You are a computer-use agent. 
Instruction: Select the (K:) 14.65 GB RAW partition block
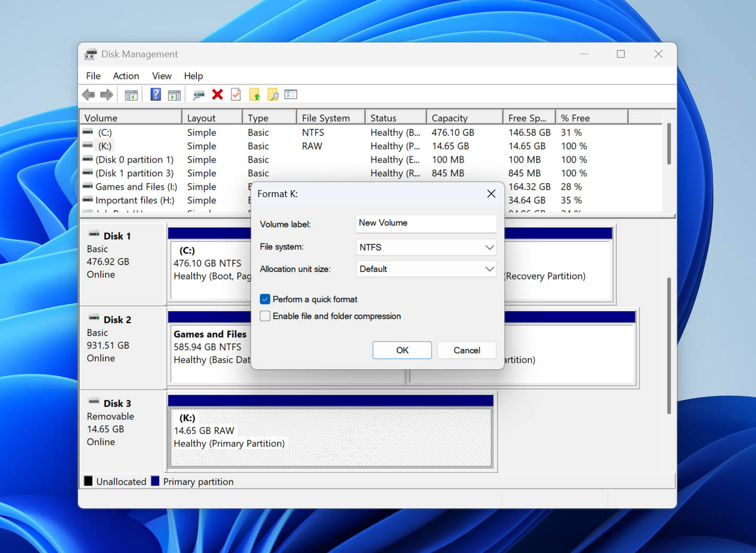tap(331, 437)
